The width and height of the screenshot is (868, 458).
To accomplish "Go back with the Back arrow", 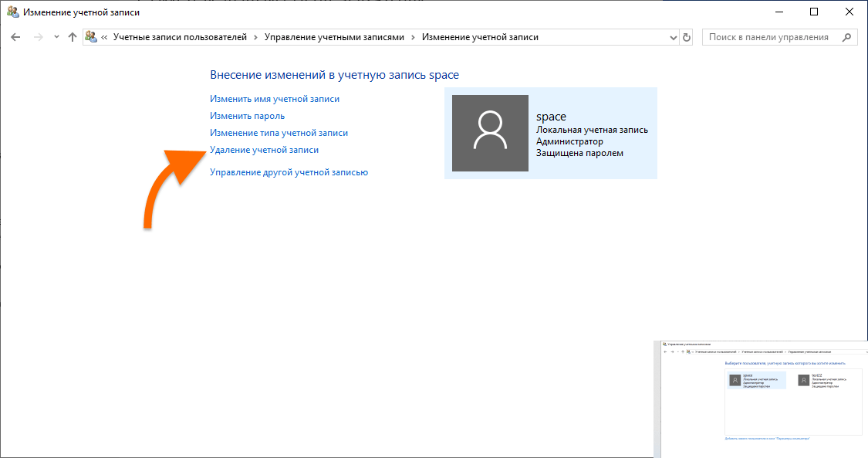I will click(x=15, y=37).
